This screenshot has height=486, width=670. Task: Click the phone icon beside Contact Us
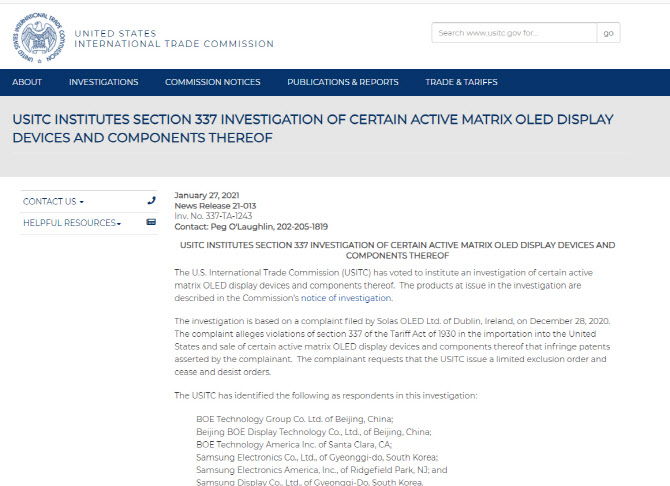[x=151, y=200]
